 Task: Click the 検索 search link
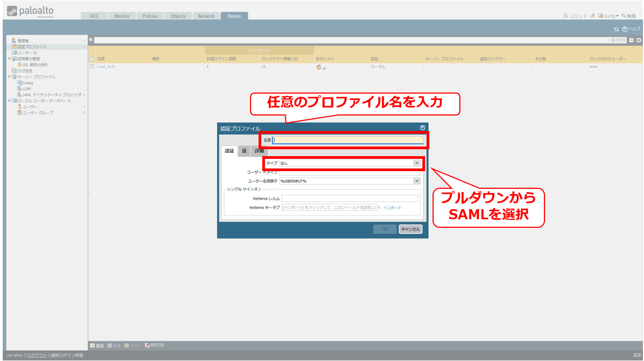(x=628, y=16)
